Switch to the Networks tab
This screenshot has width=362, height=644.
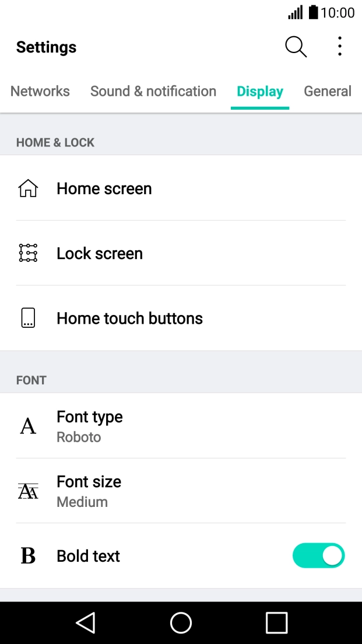tap(40, 91)
